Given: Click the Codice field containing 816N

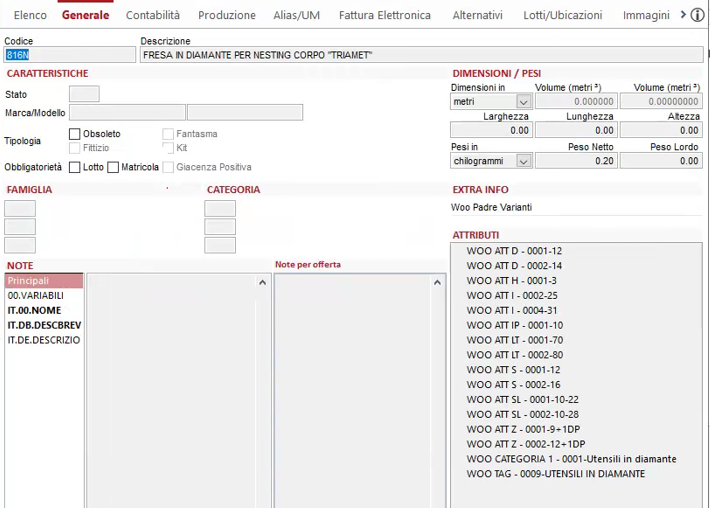Looking at the screenshot, I should point(69,55).
